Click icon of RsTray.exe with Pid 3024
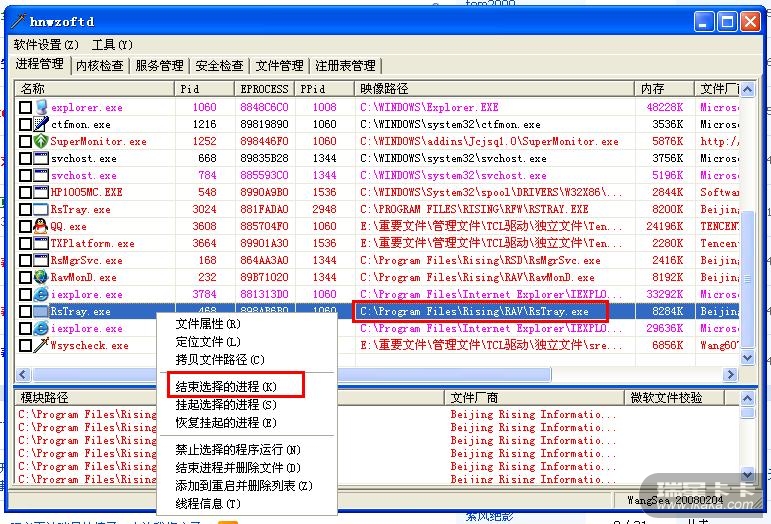This screenshot has height=524, width=771. [41, 209]
